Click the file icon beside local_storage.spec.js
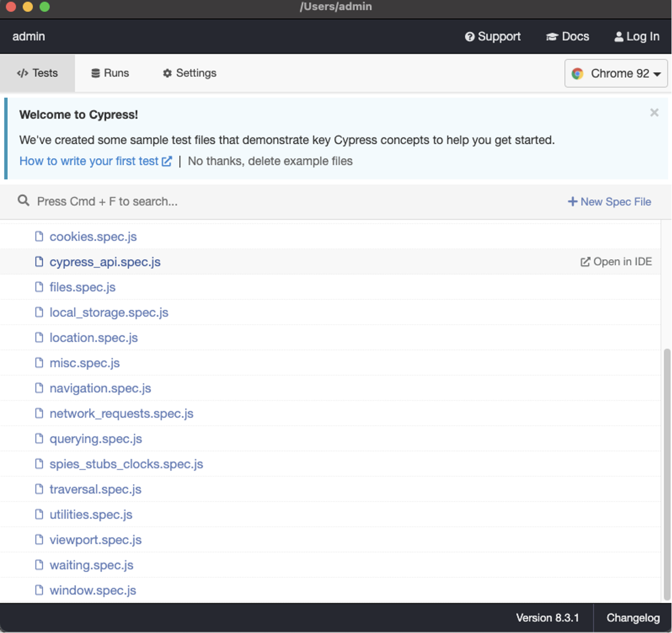672x633 pixels. click(x=39, y=312)
